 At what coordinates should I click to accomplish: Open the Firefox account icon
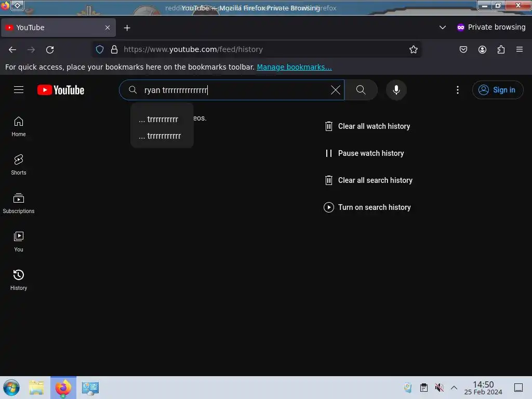[482, 49]
